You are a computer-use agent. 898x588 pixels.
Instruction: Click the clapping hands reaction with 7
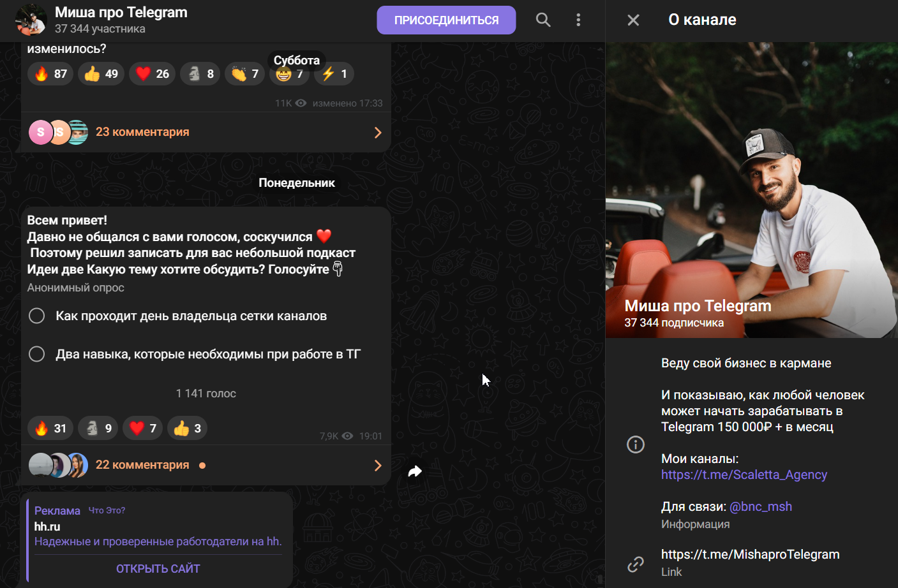tap(245, 74)
